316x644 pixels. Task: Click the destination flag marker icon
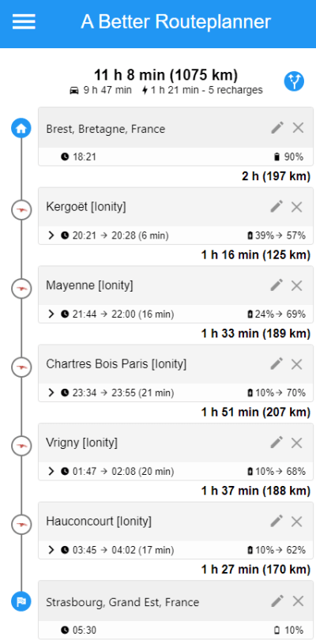tap(21, 601)
